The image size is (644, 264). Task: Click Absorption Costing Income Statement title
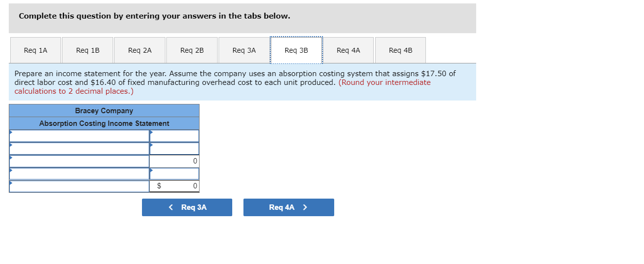pyautogui.click(x=104, y=123)
